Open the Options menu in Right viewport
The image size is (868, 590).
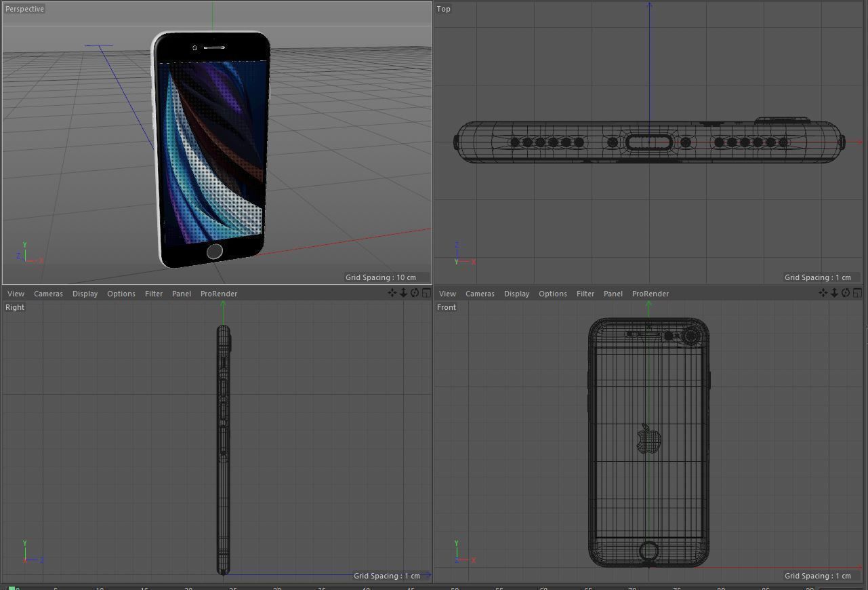(x=121, y=294)
